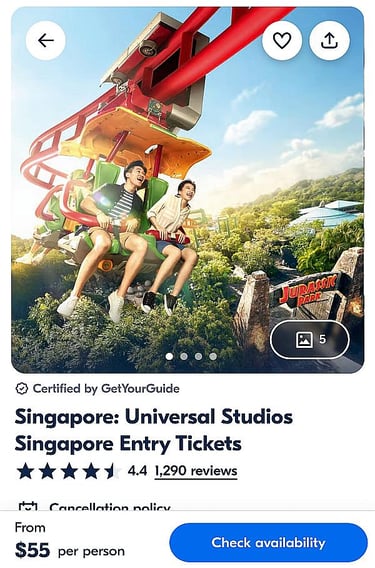Tap the back arrow button
This screenshot has height=568, width=375.
click(46, 41)
